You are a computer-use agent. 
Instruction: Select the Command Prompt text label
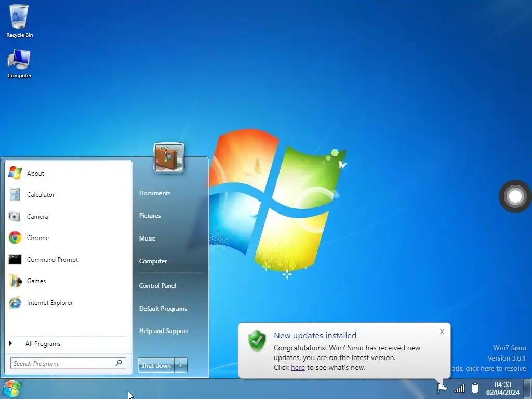(52, 260)
